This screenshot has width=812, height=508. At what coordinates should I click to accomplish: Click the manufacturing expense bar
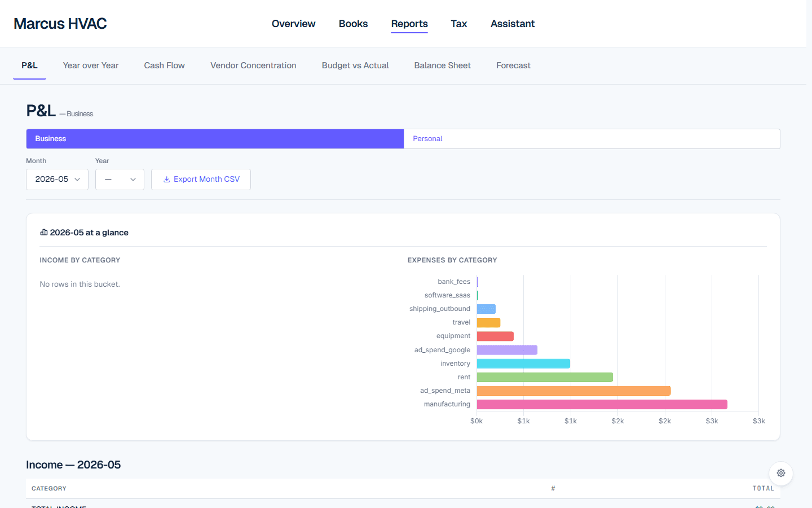602,404
